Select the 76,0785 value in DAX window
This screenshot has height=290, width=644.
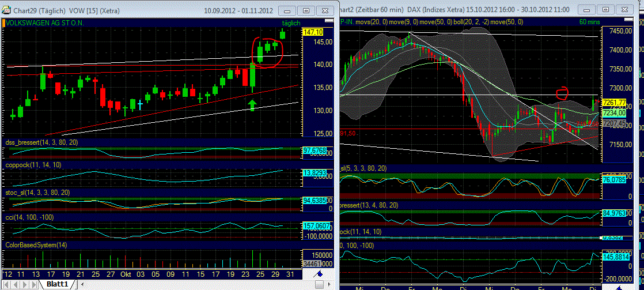(613, 179)
